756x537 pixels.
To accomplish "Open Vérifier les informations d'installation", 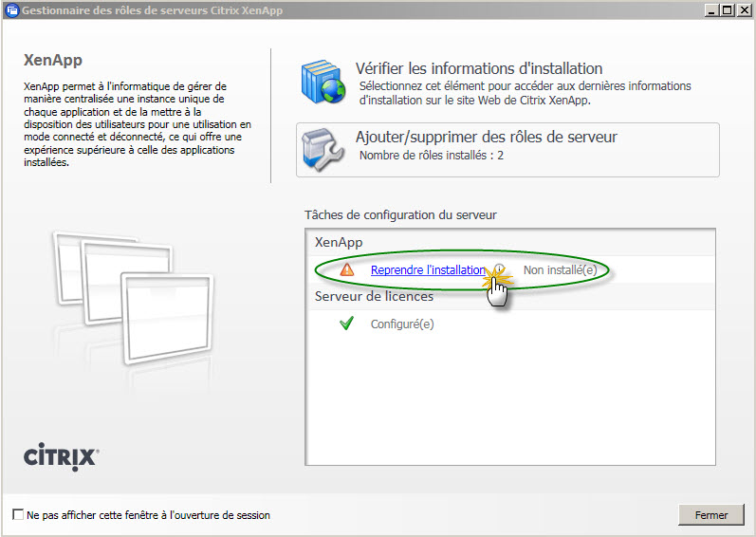I will pyautogui.click(x=479, y=68).
